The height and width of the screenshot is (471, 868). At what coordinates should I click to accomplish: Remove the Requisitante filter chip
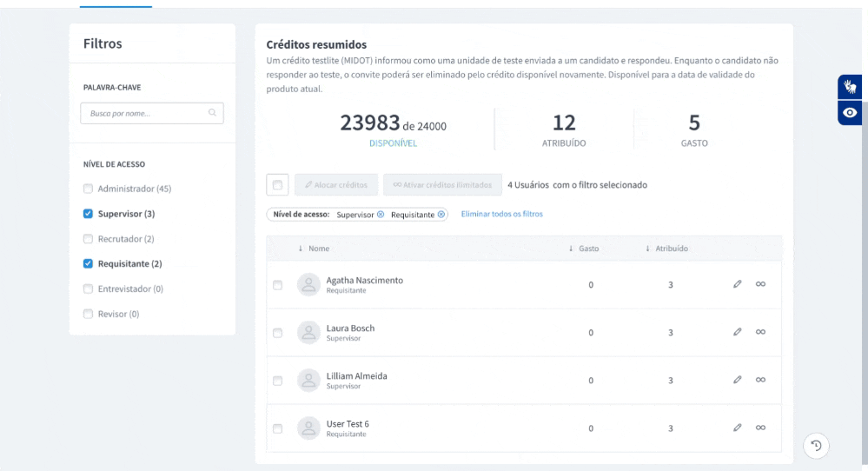(441, 215)
